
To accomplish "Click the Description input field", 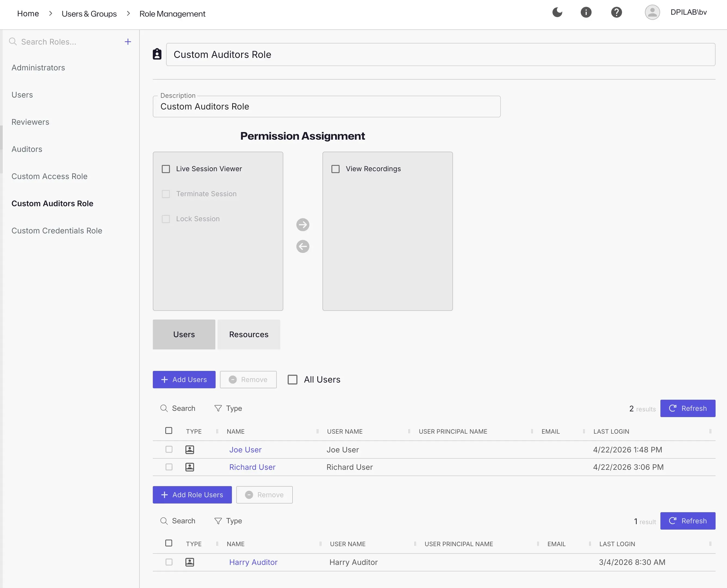I will 326,106.
